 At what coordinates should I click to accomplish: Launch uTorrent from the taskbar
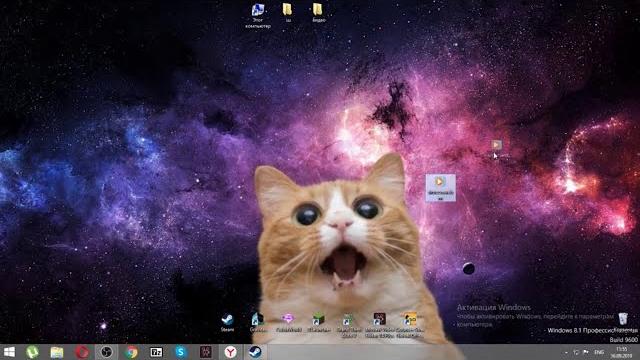click(32, 352)
